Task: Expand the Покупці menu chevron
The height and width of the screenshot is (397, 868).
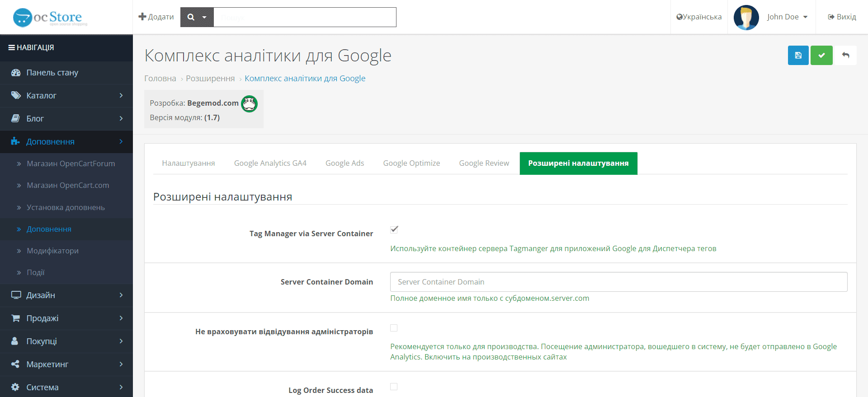Action: pos(121,341)
